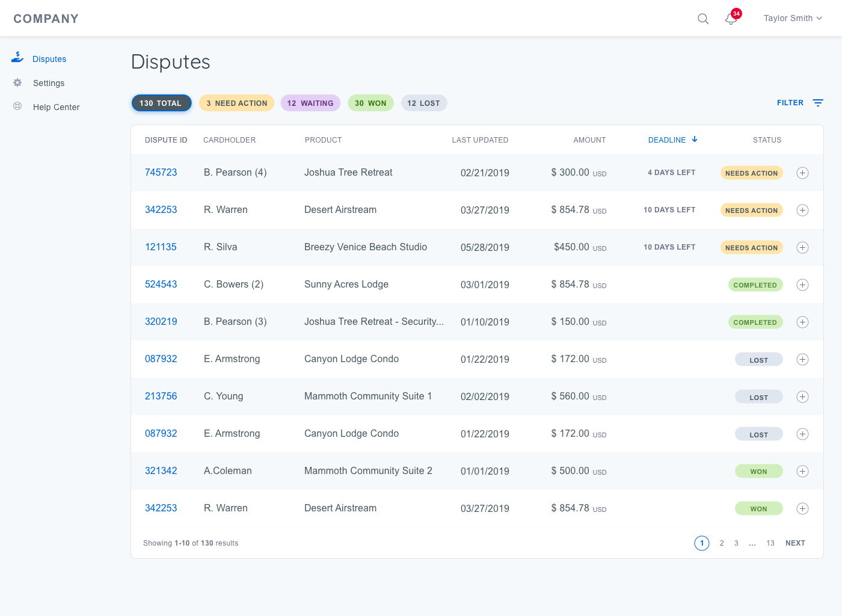
Task: Click the Help Center lifebuoy icon
Action: (17, 106)
